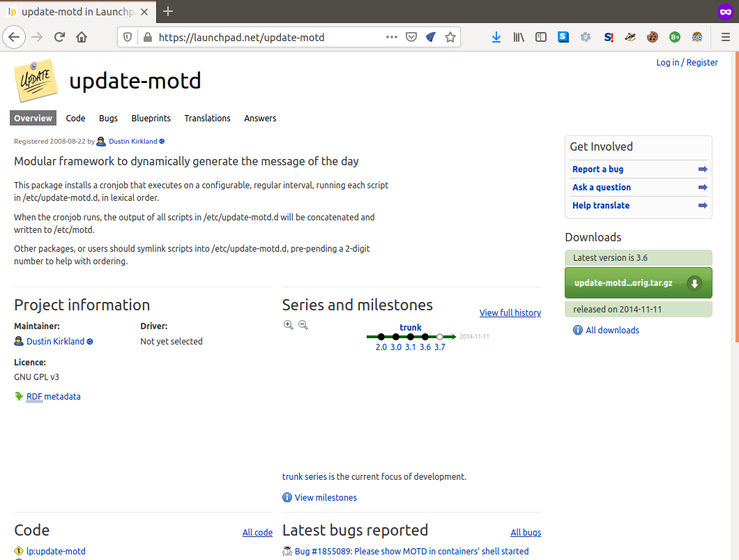The width and height of the screenshot is (739, 560).
Task: Select milestone 3.6 on the timeline
Action: (x=425, y=347)
